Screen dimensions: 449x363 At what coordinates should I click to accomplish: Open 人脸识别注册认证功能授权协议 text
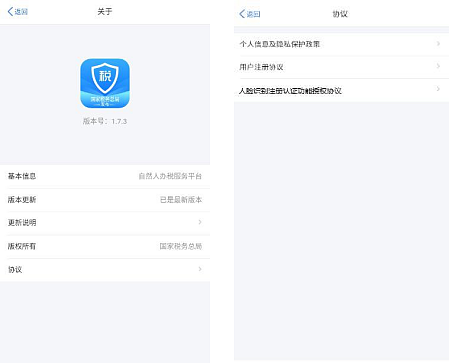(290, 91)
